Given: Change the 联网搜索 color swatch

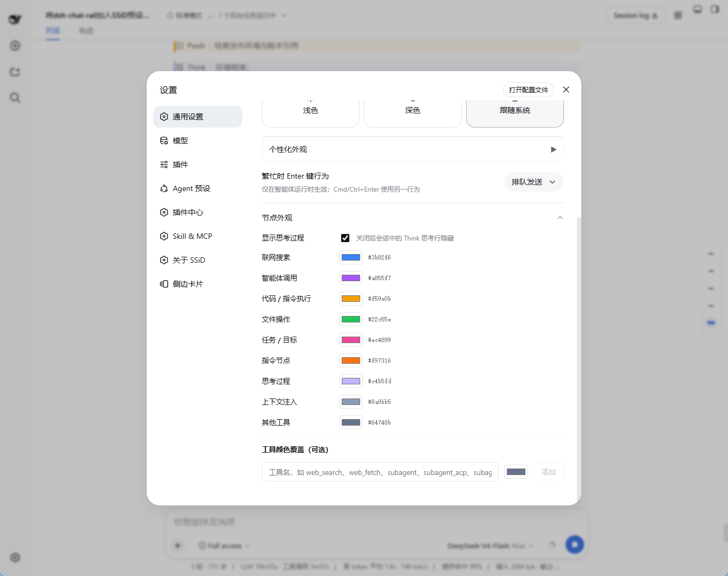Looking at the screenshot, I should (x=351, y=257).
